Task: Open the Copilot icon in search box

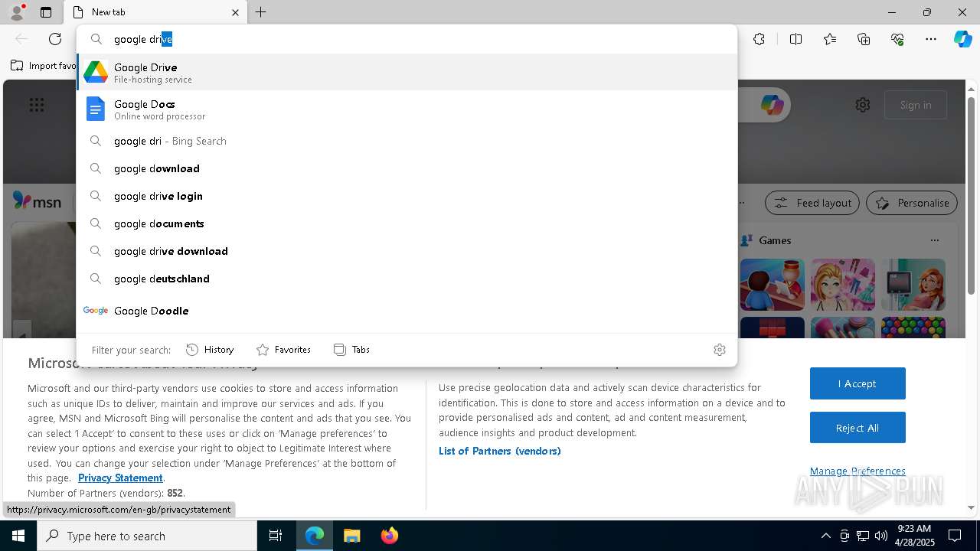Action: pyautogui.click(x=772, y=105)
